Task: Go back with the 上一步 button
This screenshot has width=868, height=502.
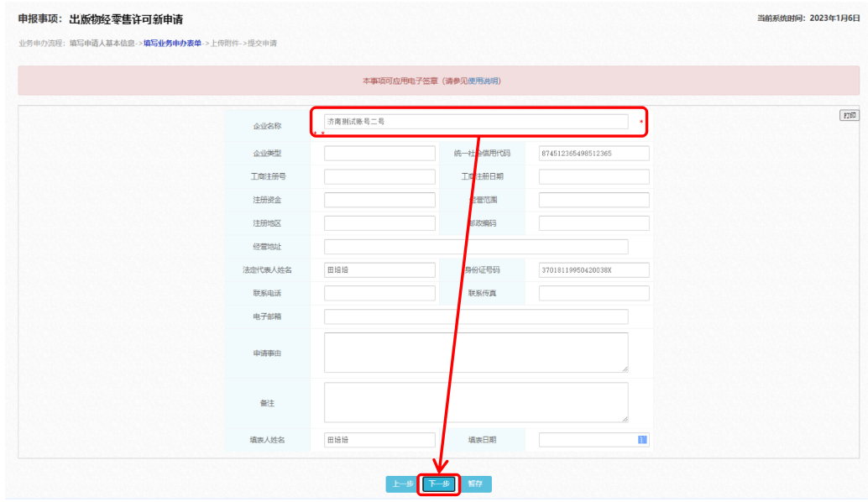Action: tap(400, 484)
